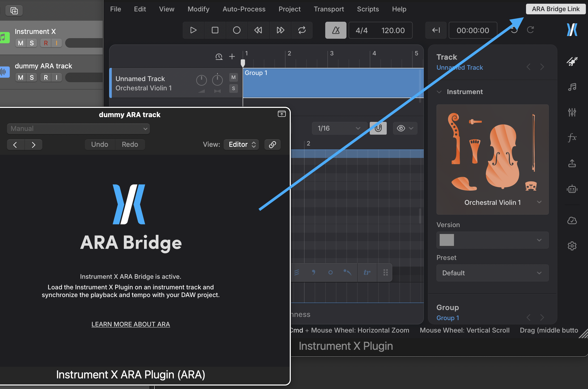
Task: Click the timeline history clock icon
Action: point(219,56)
